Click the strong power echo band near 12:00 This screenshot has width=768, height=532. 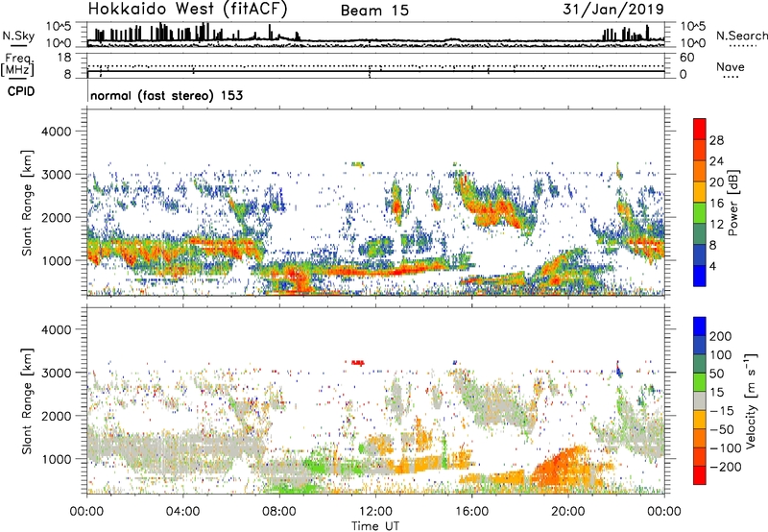coord(377,271)
